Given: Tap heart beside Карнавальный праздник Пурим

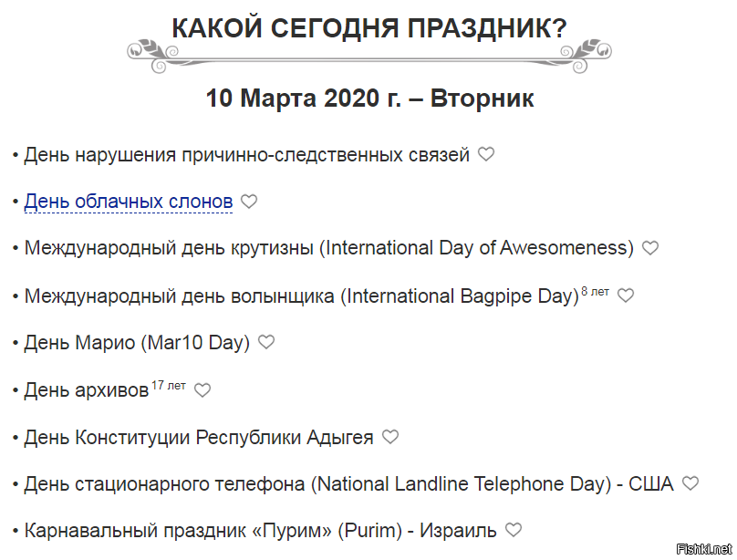Looking at the screenshot, I should (514, 531).
